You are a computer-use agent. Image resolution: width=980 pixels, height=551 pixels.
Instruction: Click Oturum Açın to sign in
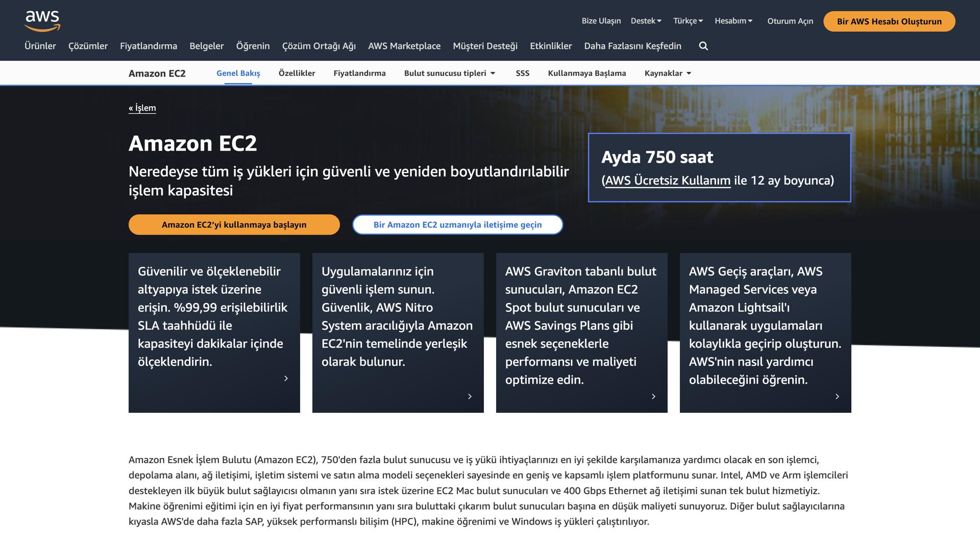[790, 21]
